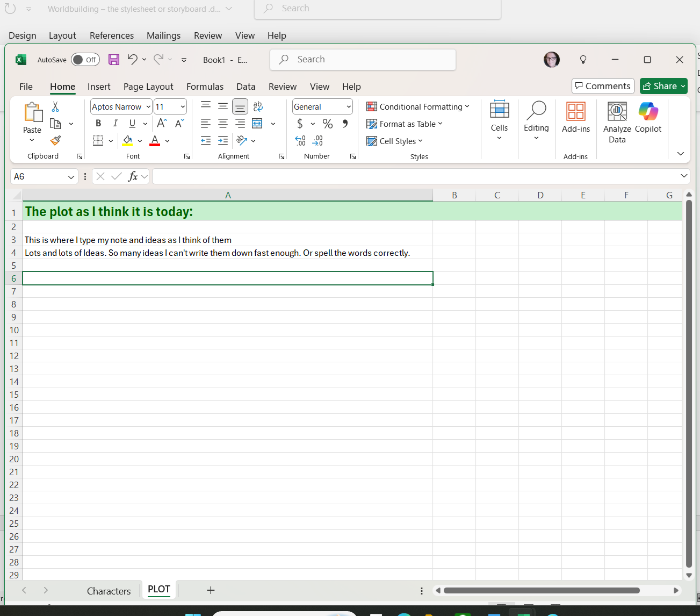Expand the General number format dropdown
Screen dimensions: 700x616
[349, 107]
